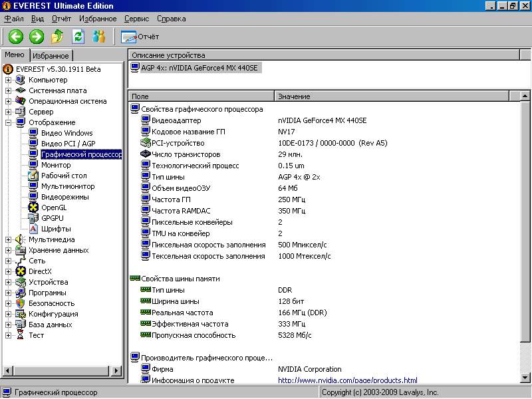Switch to the Избранное tab

(x=51, y=56)
